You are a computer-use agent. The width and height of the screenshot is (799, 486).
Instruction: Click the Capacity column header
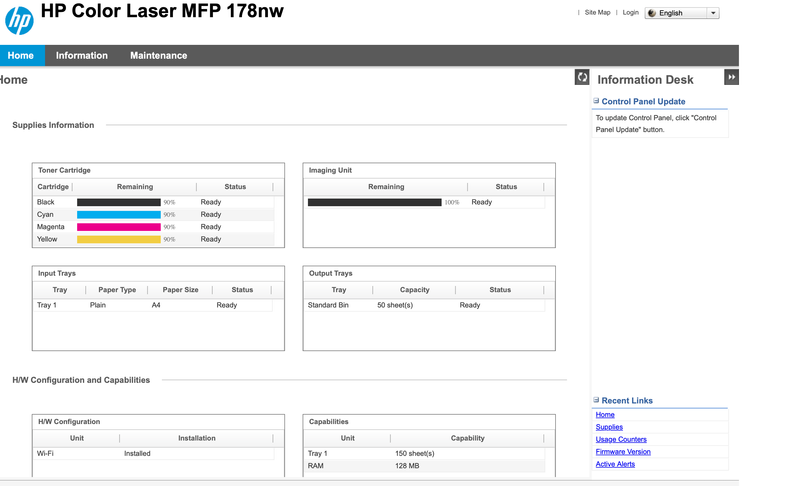point(414,289)
